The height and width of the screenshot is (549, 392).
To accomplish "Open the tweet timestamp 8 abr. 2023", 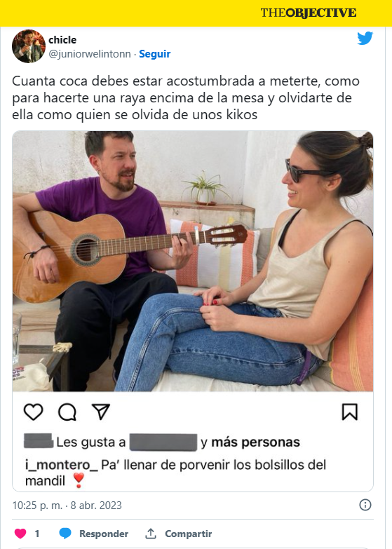I will click(x=67, y=506).
